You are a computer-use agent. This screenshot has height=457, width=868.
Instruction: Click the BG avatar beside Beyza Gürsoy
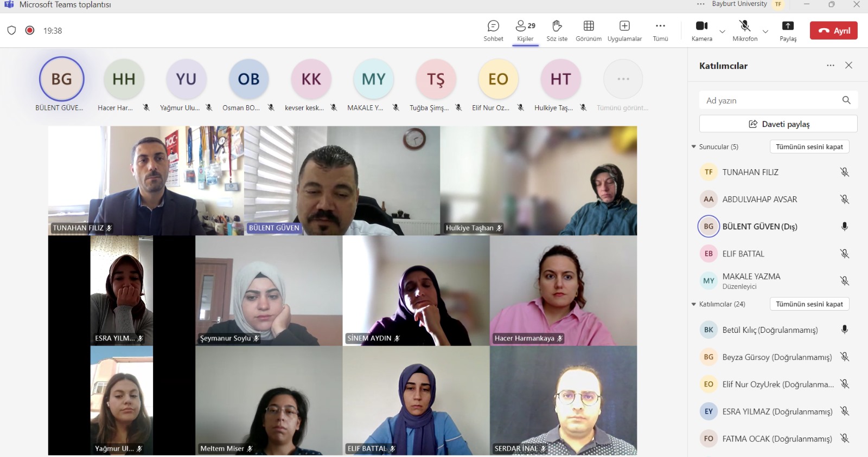click(x=709, y=357)
